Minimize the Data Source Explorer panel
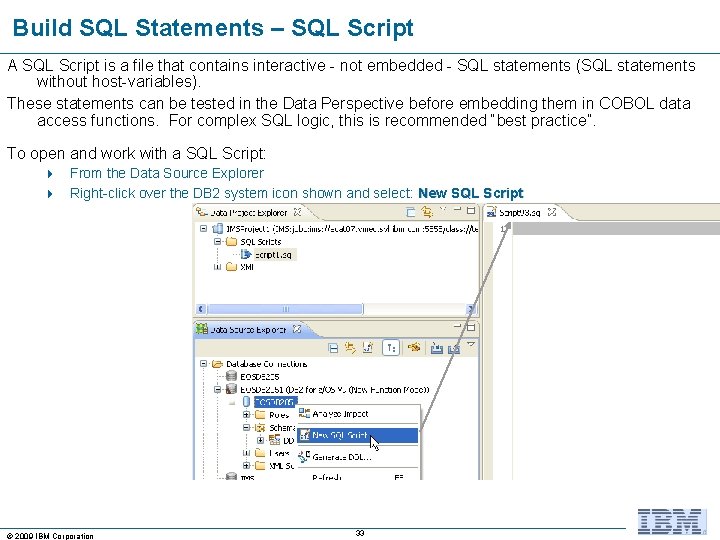This screenshot has width=720, height=540. click(457, 326)
